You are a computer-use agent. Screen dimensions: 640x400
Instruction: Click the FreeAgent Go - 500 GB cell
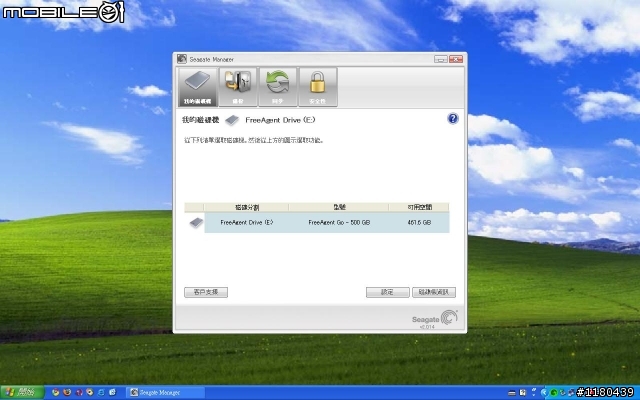339,222
